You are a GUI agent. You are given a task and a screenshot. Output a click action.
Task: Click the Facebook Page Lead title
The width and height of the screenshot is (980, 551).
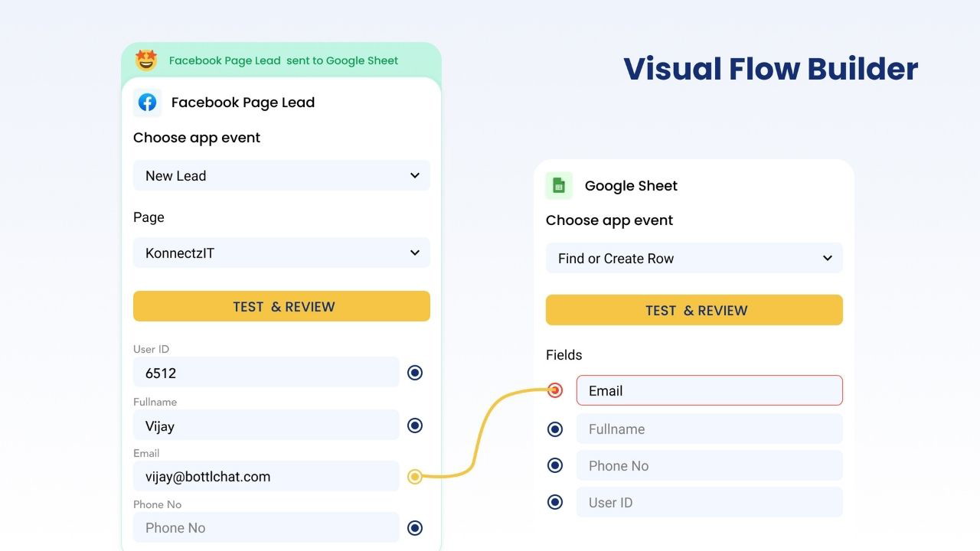point(243,103)
